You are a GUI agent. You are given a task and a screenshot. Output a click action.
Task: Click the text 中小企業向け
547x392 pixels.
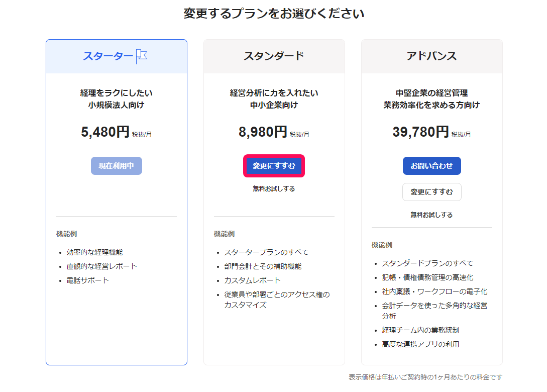pos(274,105)
